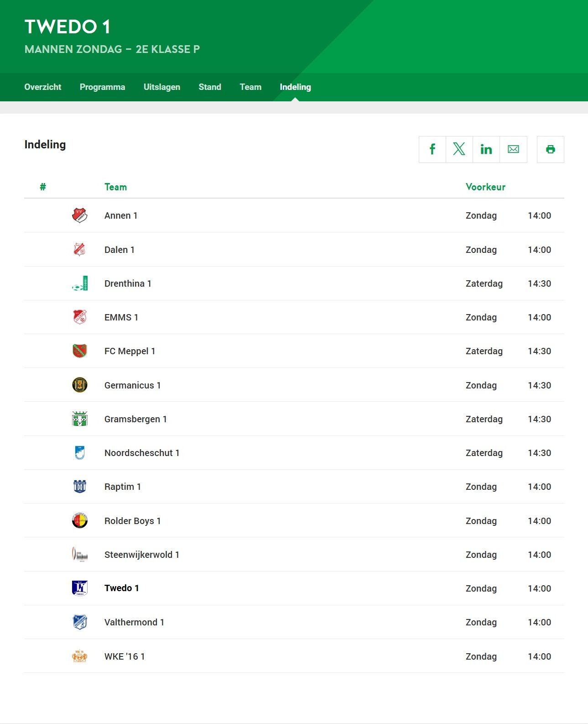Click the Voorkeur column header

486,187
